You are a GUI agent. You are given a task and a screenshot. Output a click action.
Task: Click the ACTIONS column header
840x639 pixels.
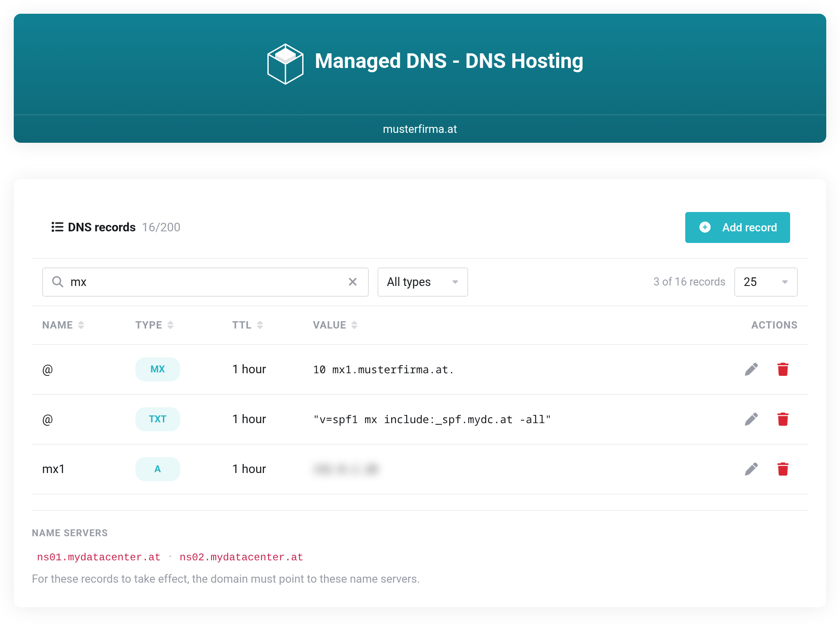point(774,325)
